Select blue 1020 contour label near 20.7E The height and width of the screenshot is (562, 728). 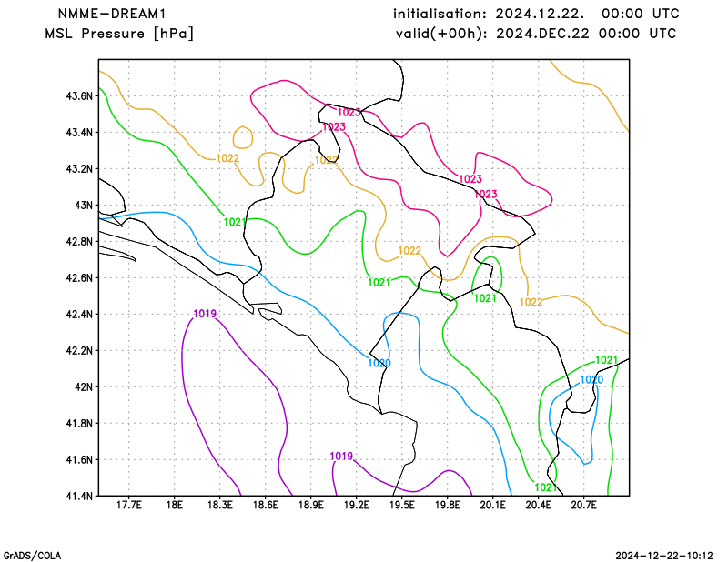pos(591,380)
